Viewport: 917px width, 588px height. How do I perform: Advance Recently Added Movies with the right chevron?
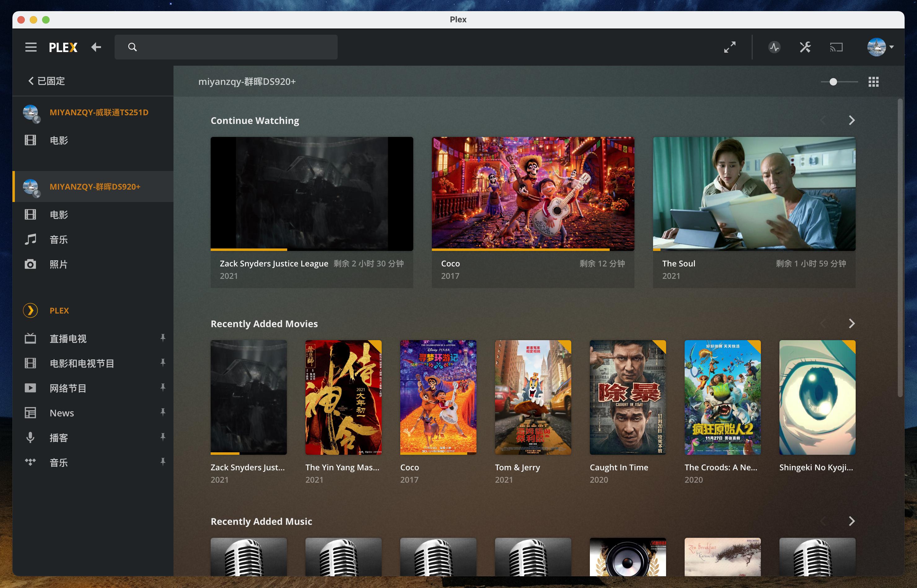tap(851, 324)
